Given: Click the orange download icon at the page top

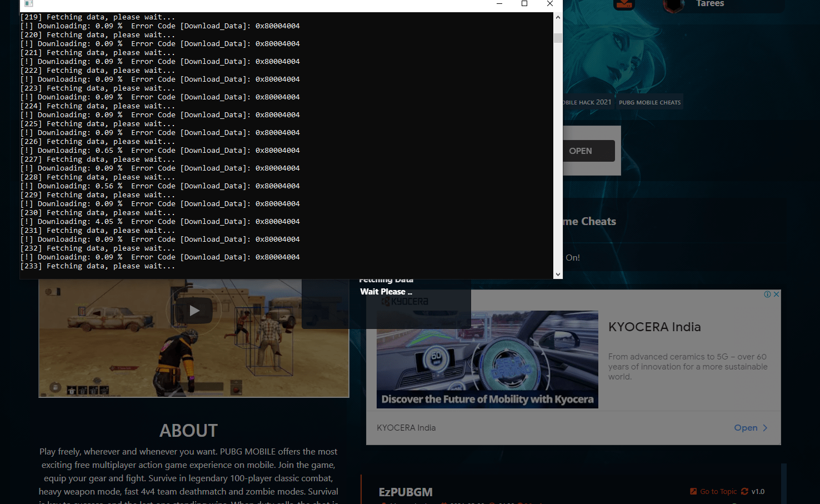Looking at the screenshot, I should coord(624,4).
